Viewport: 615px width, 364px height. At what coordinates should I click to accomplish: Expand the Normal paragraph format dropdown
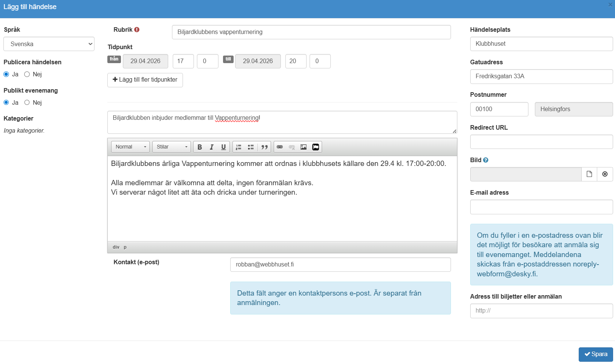click(x=130, y=147)
